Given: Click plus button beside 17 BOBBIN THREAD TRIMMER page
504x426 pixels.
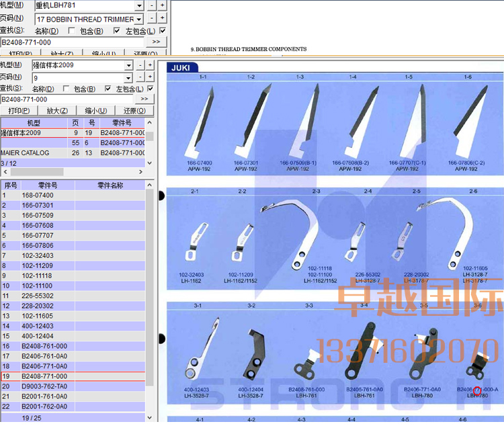Looking at the screenshot, I should tap(163, 18).
